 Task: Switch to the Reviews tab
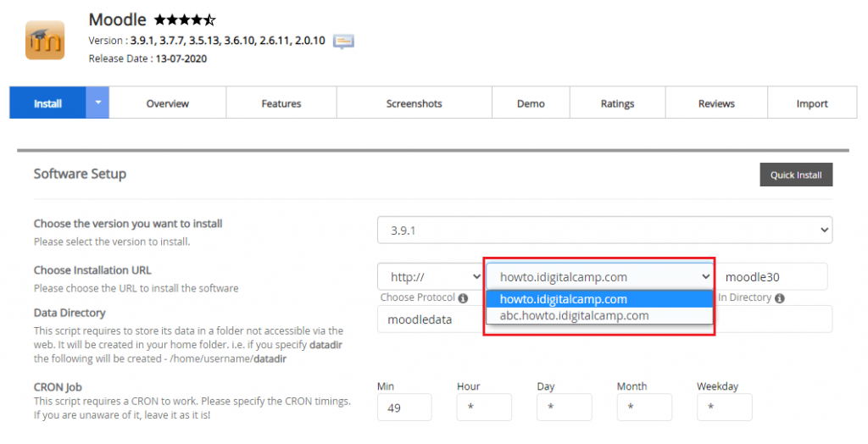716,103
